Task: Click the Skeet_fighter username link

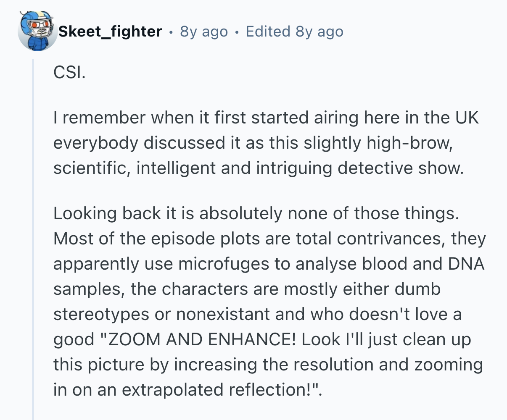Action: (x=110, y=31)
